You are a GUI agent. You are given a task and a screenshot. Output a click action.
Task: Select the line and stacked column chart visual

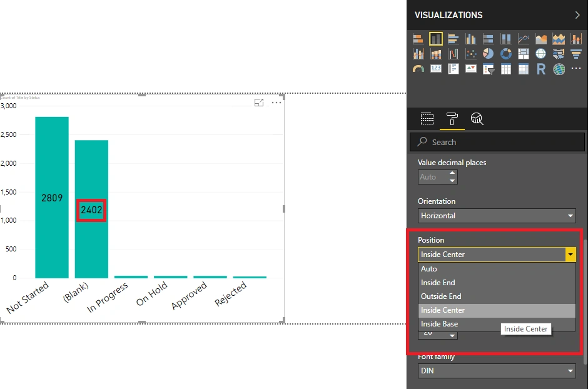pyautogui.click(x=576, y=39)
